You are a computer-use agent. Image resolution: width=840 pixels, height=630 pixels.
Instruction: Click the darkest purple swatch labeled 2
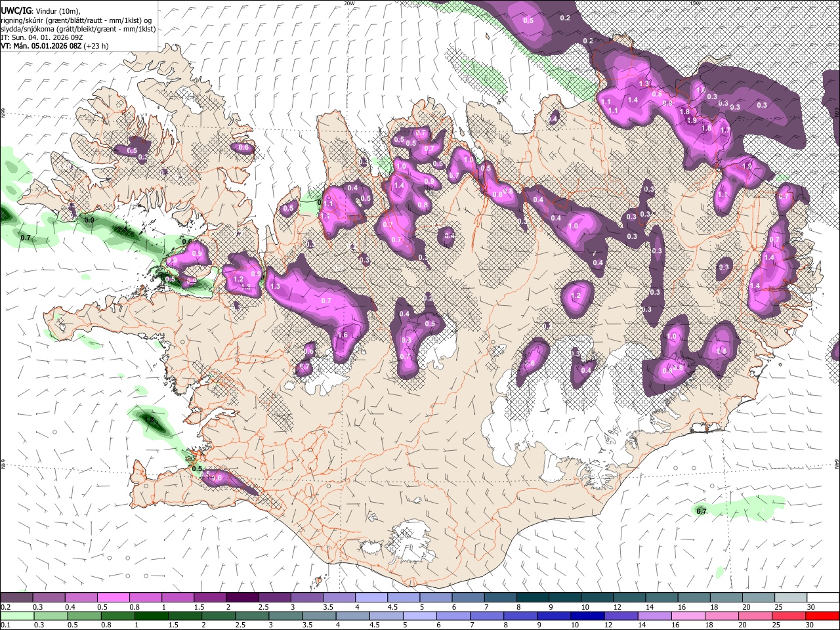pyautogui.click(x=241, y=598)
